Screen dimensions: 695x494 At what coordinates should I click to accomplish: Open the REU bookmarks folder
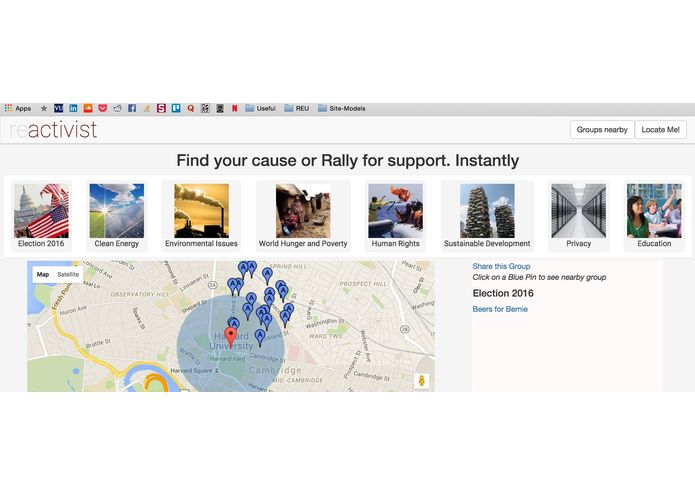(297, 108)
